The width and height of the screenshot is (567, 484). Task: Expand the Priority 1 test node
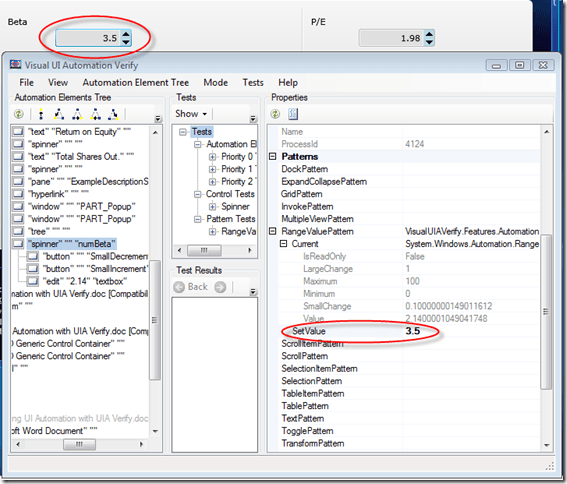tap(212, 169)
